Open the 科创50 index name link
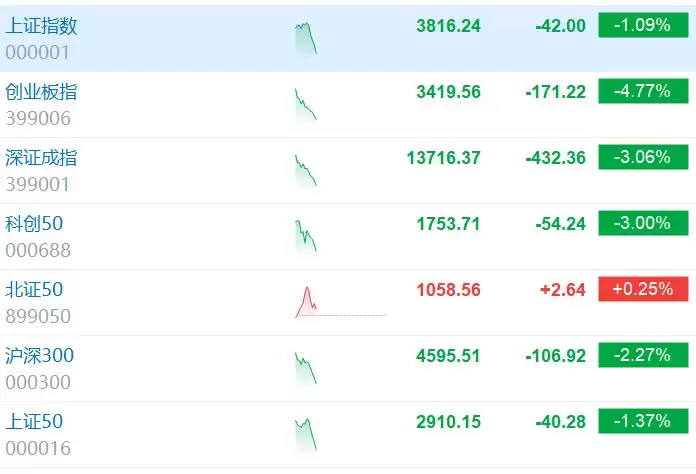696x474 pixels. 34,223
